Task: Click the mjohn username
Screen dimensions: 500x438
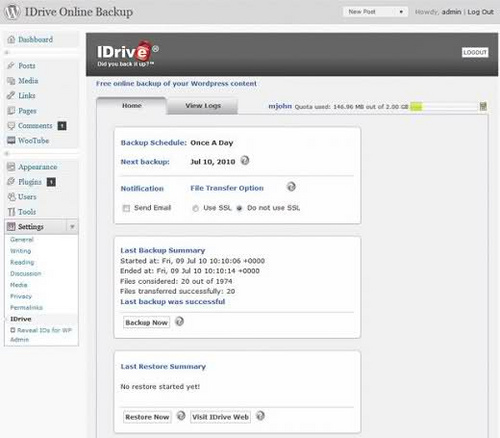Action: [x=280, y=106]
